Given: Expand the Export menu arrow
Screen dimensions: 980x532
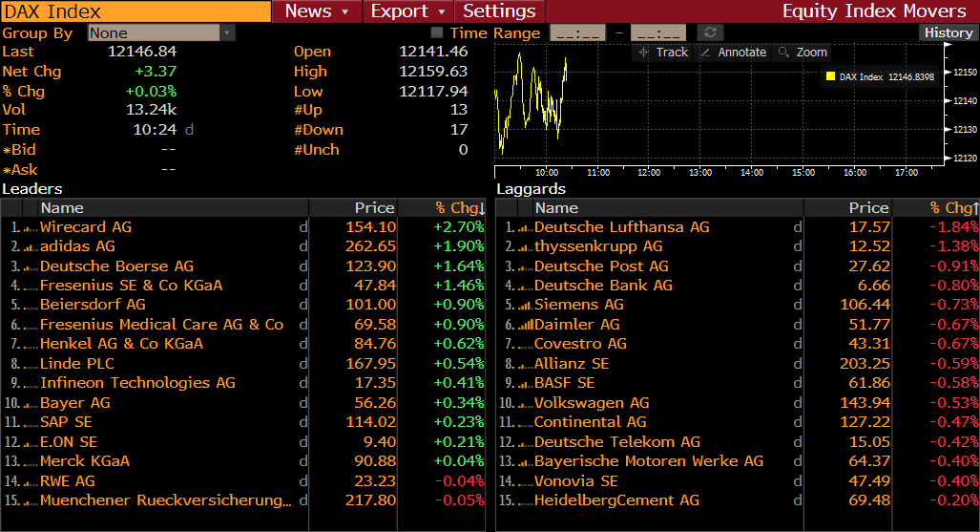Looking at the screenshot, I should (442, 11).
